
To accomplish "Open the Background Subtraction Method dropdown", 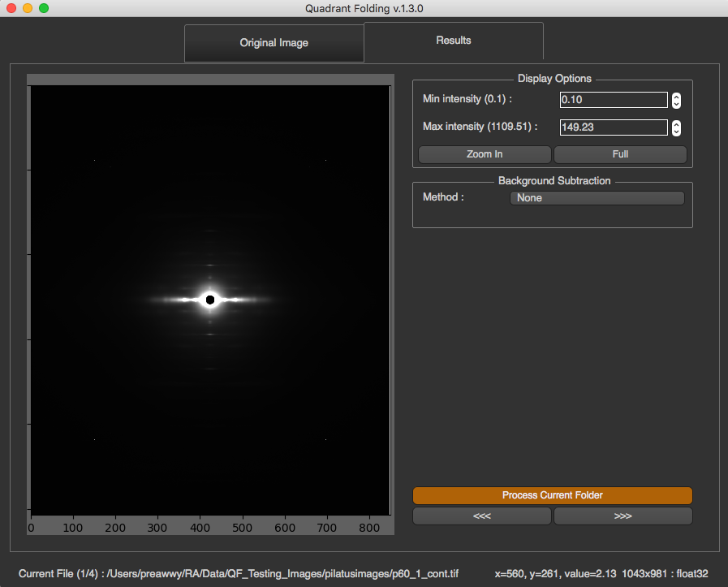I will 597,198.
